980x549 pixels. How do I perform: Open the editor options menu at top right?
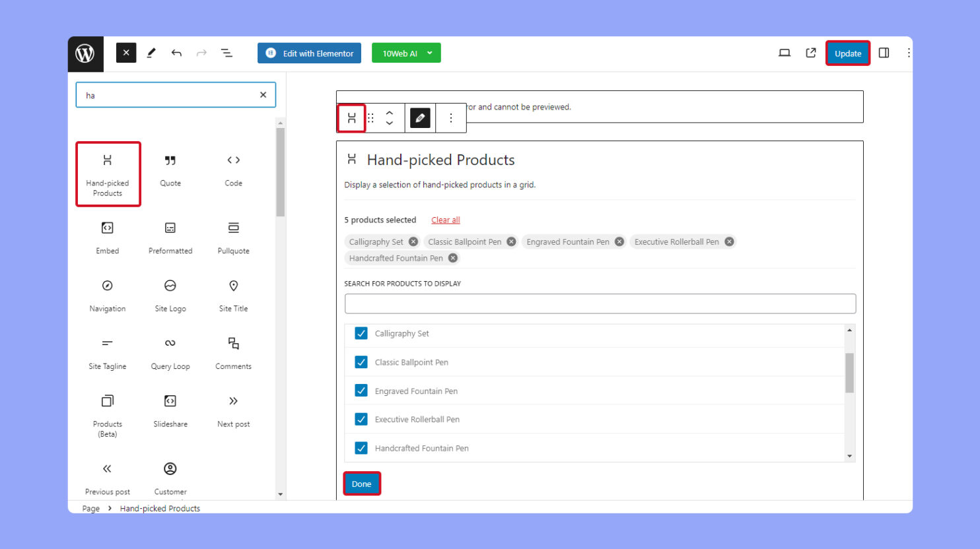[x=908, y=53]
